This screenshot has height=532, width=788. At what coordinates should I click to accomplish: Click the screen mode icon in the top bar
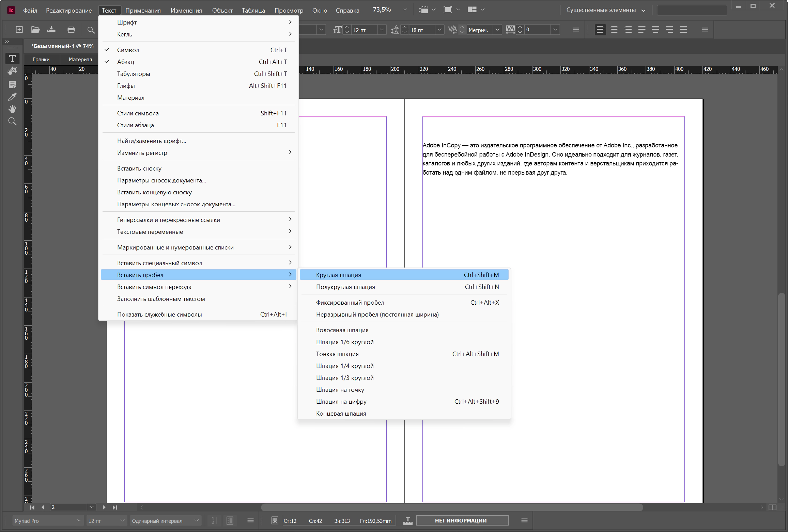pos(448,10)
